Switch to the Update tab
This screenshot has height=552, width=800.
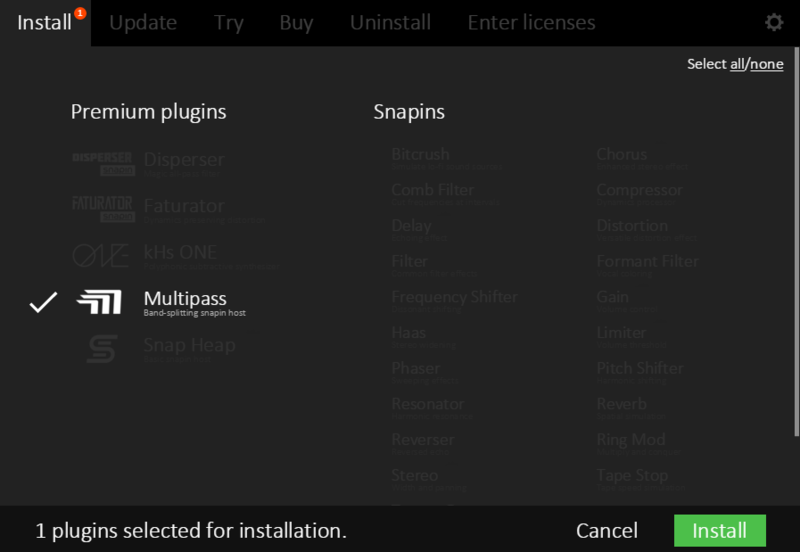pyautogui.click(x=143, y=22)
